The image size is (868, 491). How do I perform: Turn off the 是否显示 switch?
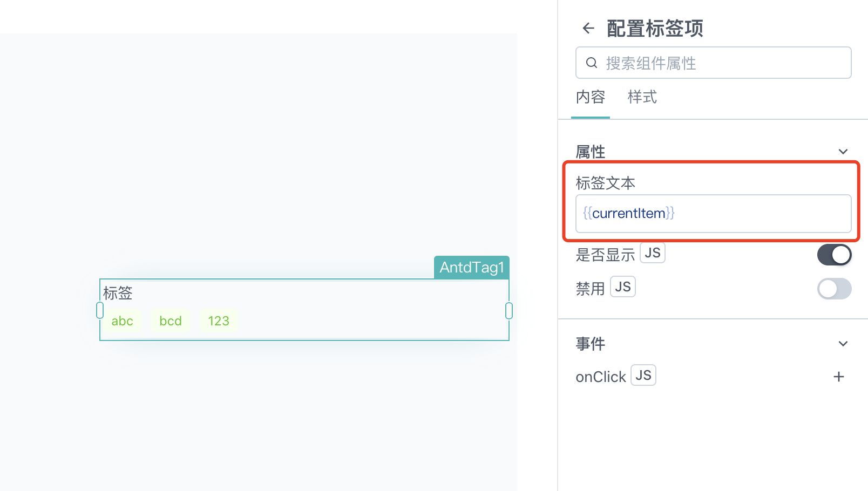[x=834, y=255]
